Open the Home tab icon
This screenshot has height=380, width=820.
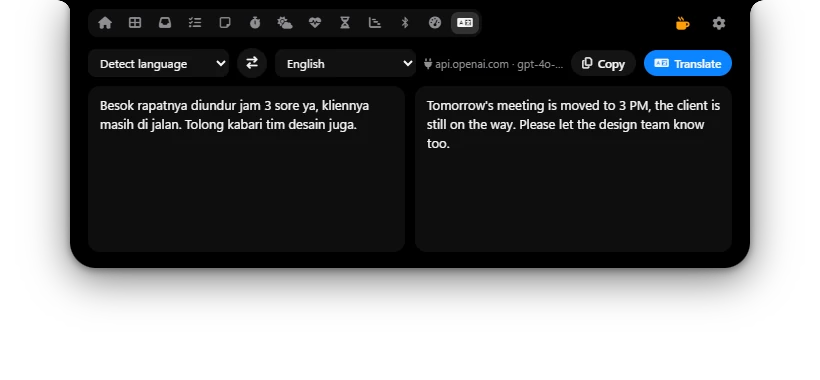105,23
